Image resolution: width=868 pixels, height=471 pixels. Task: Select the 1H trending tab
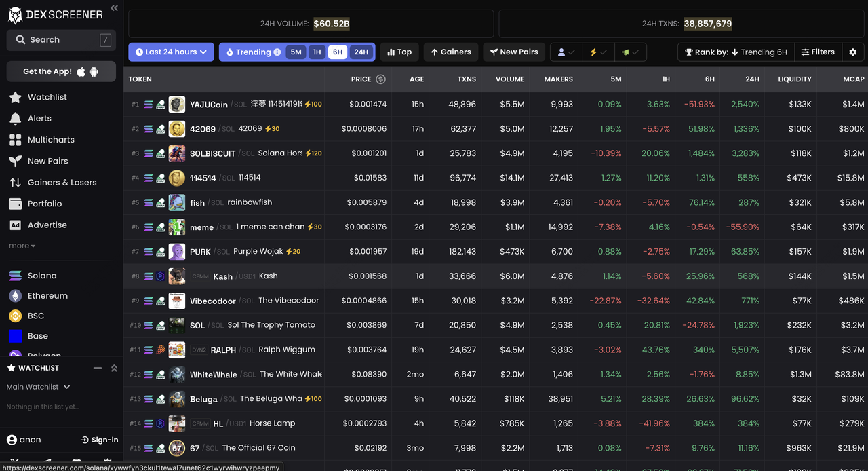(317, 52)
